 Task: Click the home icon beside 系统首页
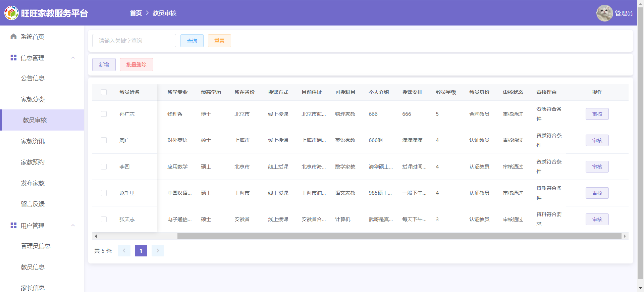[x=13, y=37]
